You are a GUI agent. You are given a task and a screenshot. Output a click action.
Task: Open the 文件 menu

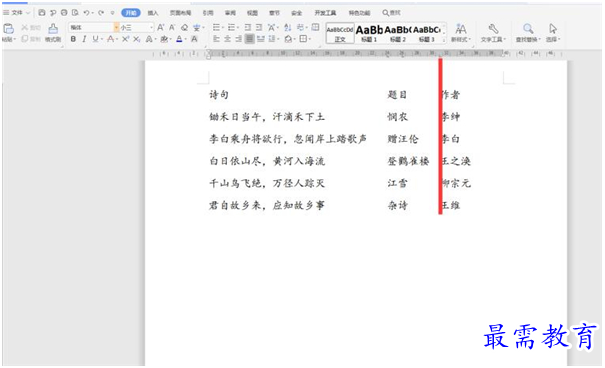[x=16, y=13]
